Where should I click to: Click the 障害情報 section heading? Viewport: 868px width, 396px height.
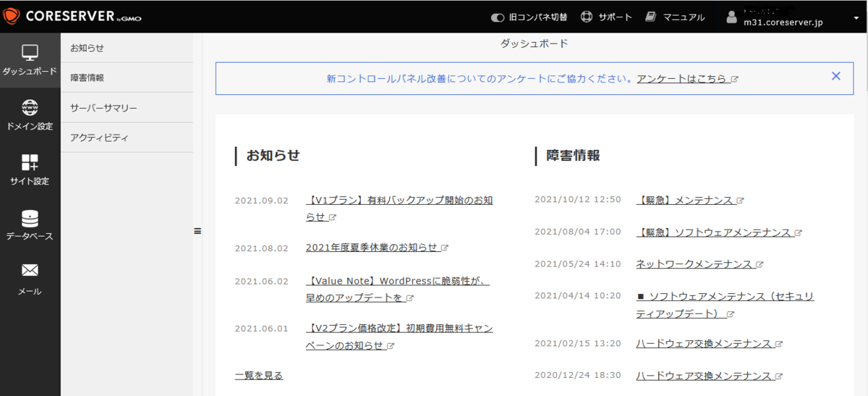(573, 155)
